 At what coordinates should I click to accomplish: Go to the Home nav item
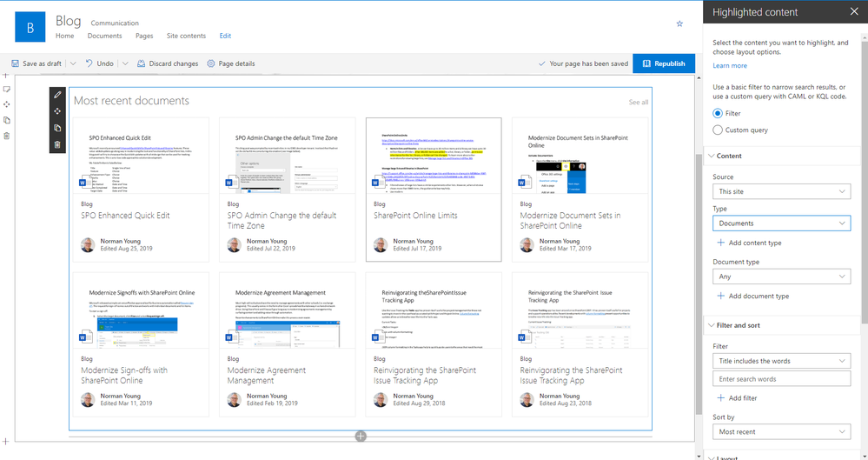click(65, 36)
